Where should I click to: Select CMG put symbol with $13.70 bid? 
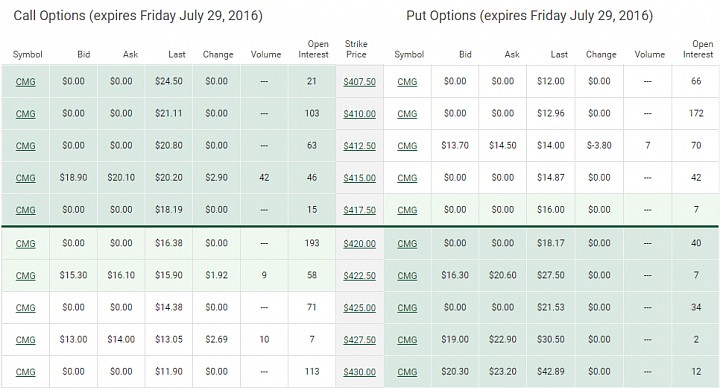[407, 146]
